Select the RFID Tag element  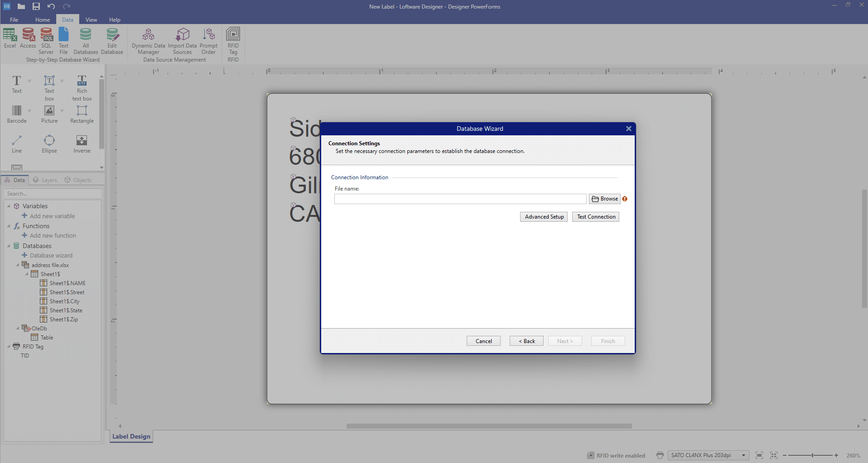click(x=233, y=40)
